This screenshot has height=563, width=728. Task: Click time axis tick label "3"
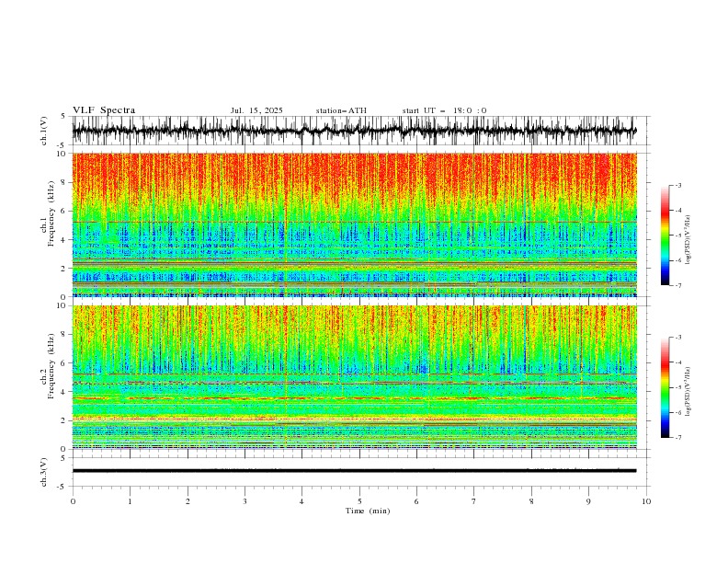(245, 501)
